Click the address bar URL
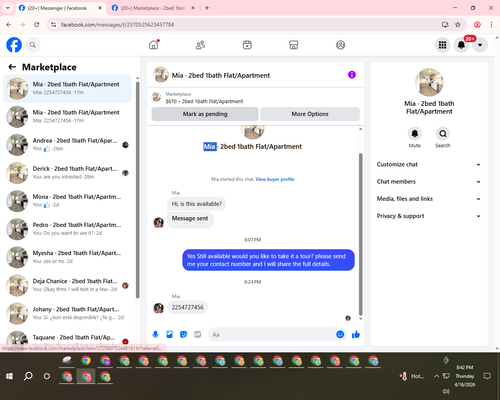Viewport: 500px width, 400px height. pos(118,25)
